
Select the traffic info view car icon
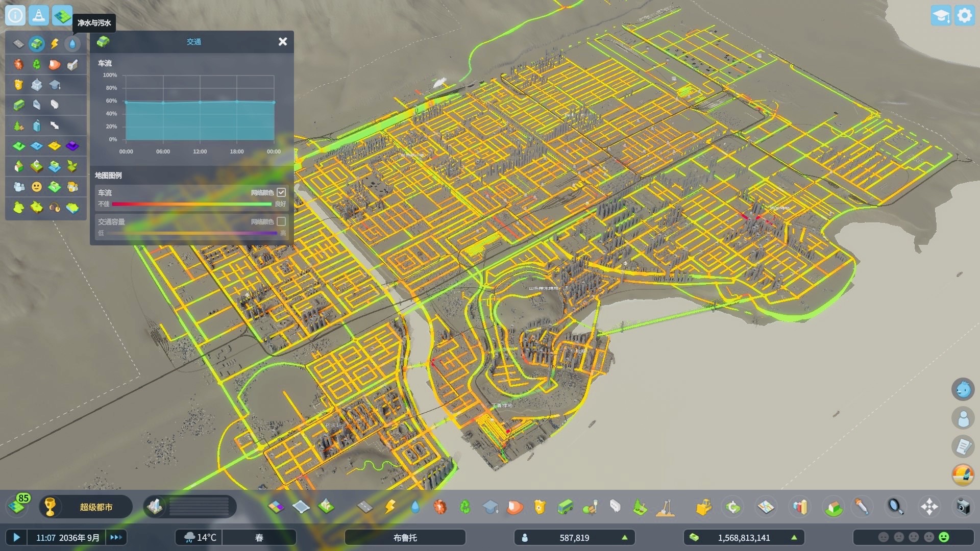(37, 44)
